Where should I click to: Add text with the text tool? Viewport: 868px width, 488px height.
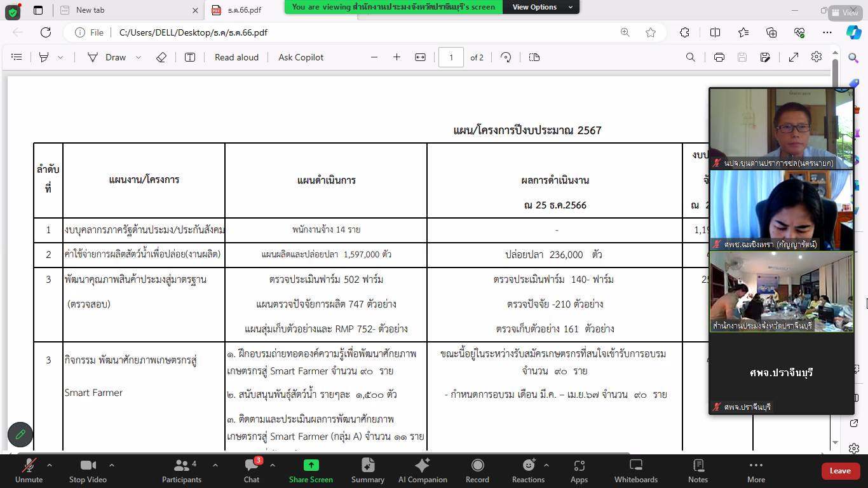pos(190,57)
